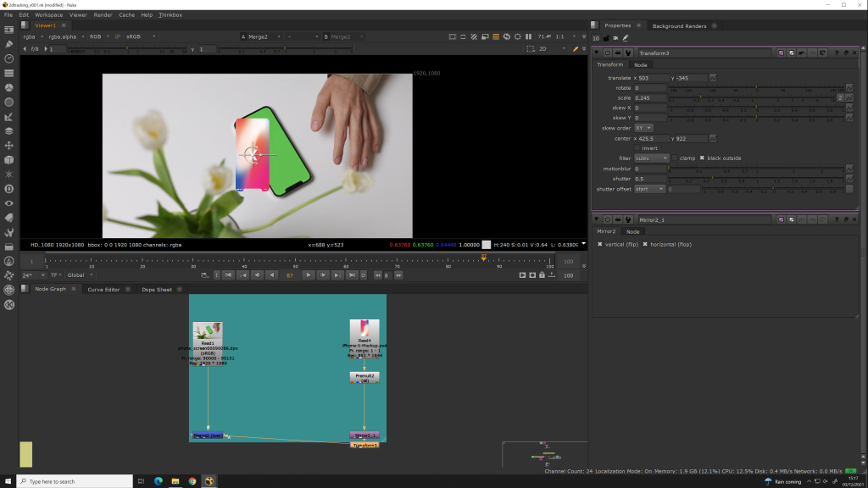Screen dimensions: 868x488
Task: Click the viewer refresh icon
Action: click(x=507, y=36)
